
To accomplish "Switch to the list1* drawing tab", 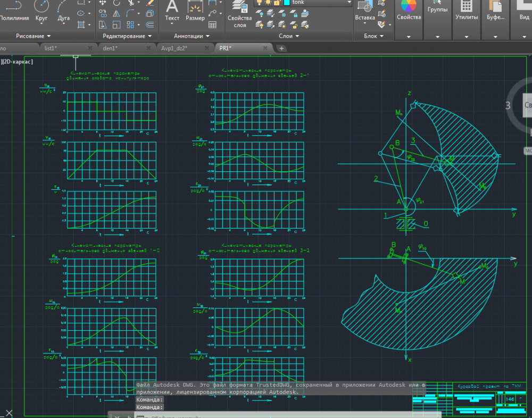I will pyautogui.click(x=51, y=48).
